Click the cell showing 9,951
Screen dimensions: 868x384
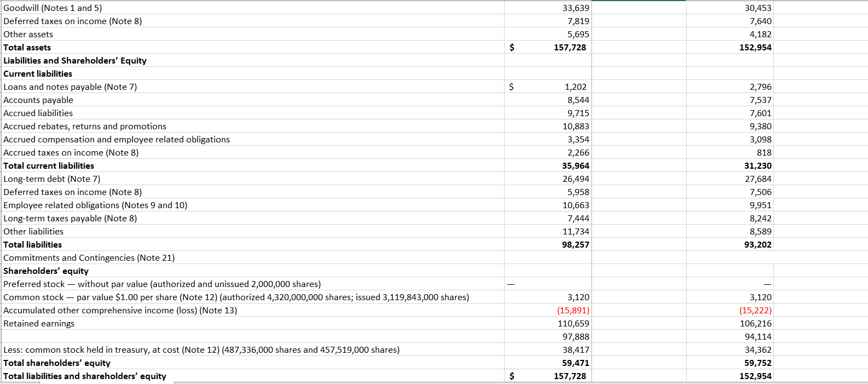pos(730,205)
